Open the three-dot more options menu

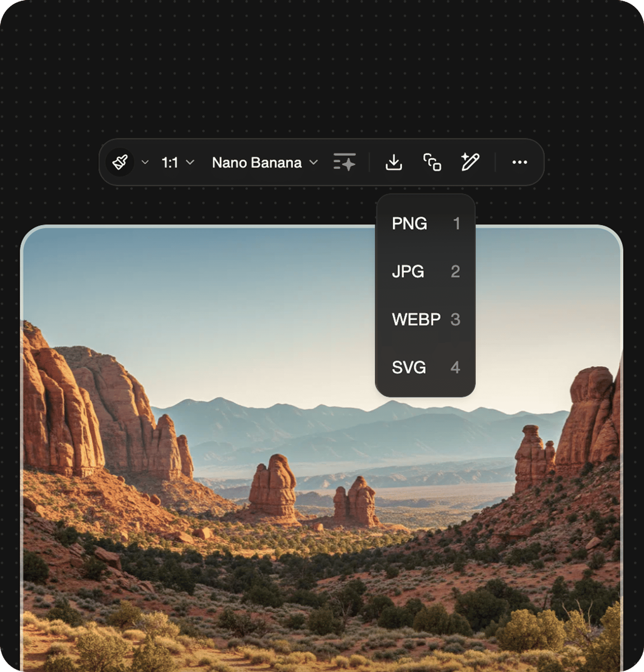520,162
